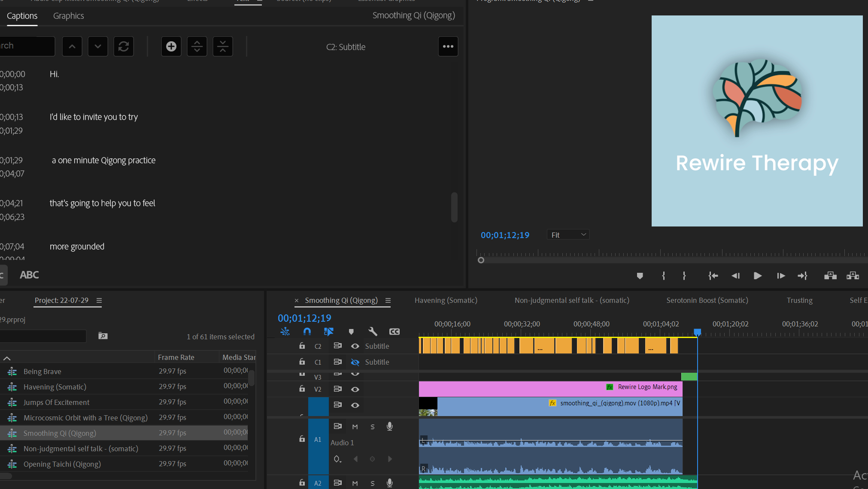Step back one frame
This screenshot has height=489, width=868.
tap(735, 276)
